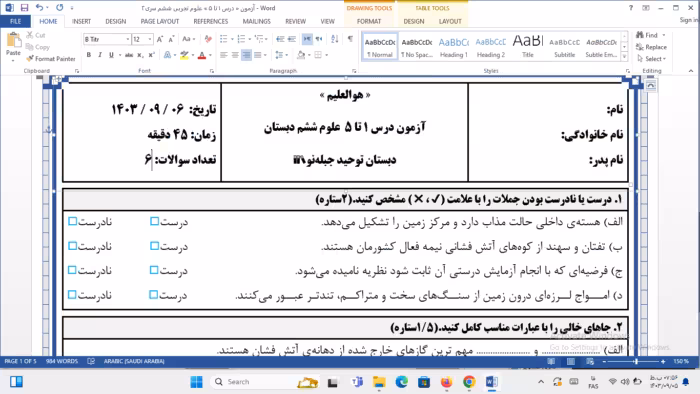Click Format Painter
The image size is (700, 394).
[x=50, y=58]
